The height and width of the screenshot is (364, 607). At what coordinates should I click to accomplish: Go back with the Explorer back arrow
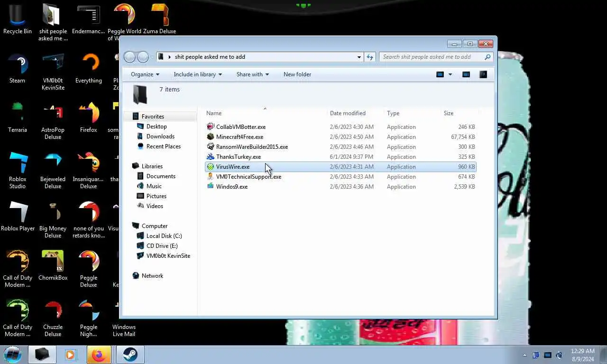(x=129, y=57)
